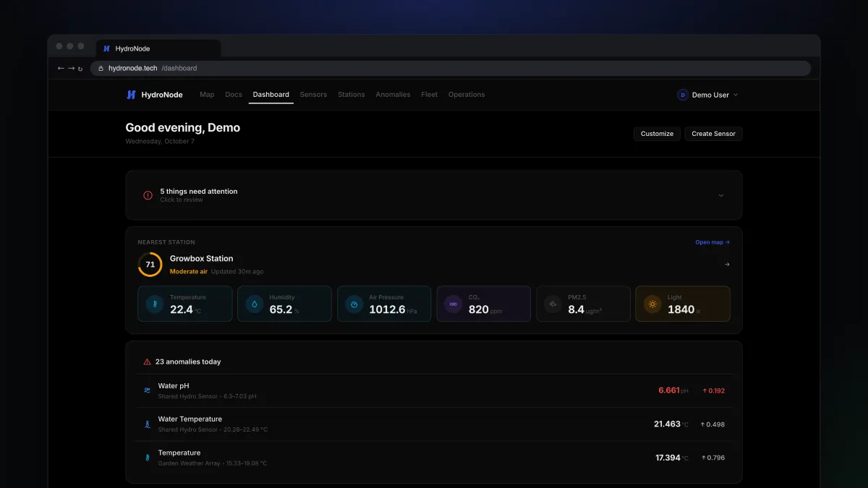This screenshot has width=868, height=488.
Task: Click the HydroNode favicon in the browser tab
Action: 106,48
